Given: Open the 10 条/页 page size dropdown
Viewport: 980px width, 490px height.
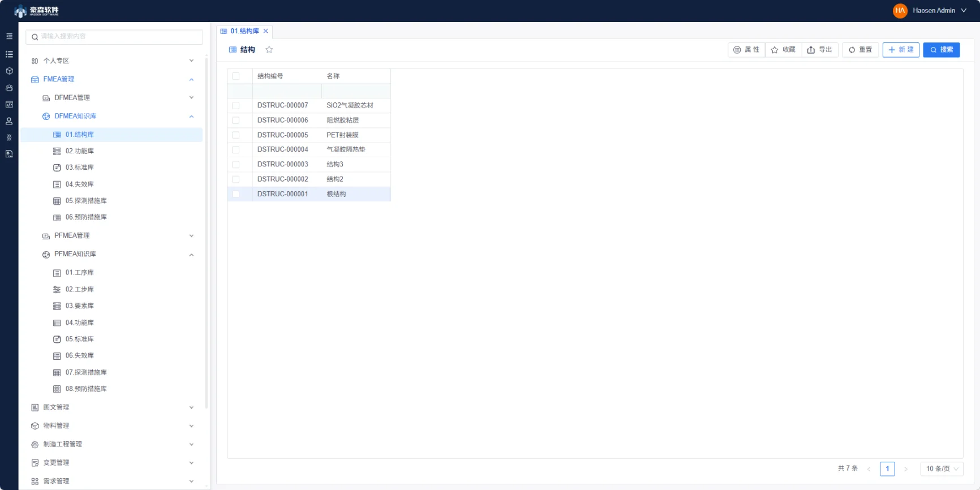Looking at the screenshot, I should pyautogui.click(x=942, y=469).
